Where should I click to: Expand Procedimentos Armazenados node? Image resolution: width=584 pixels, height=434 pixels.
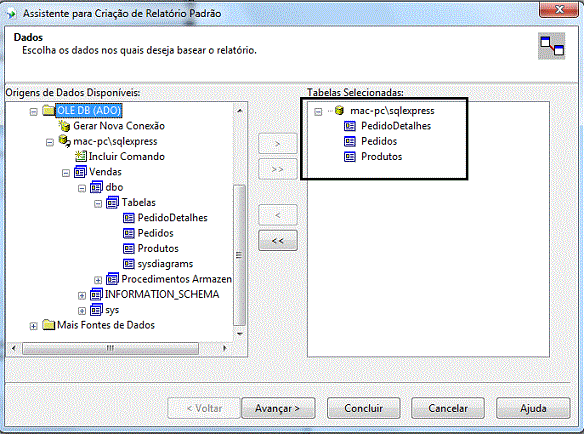coord(98,280)
